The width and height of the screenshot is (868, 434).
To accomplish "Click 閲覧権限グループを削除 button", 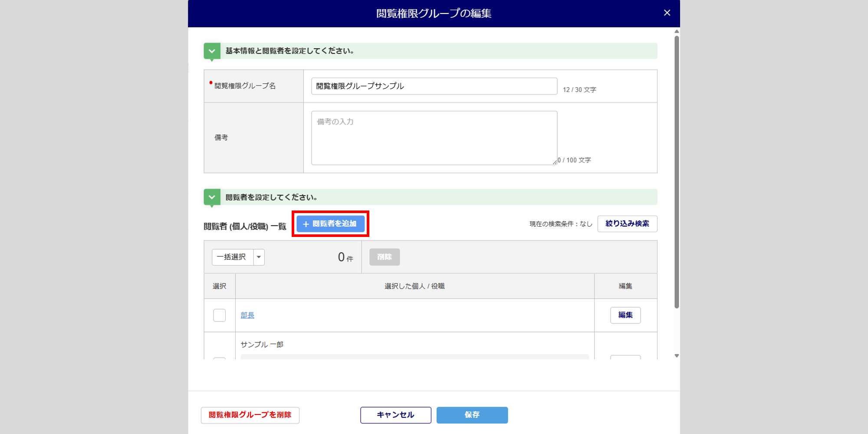I will coord(250,415).
